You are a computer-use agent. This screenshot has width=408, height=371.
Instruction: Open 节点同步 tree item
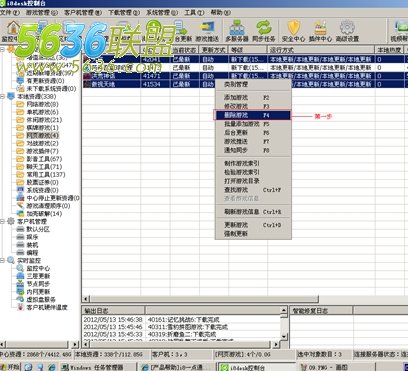33,284
